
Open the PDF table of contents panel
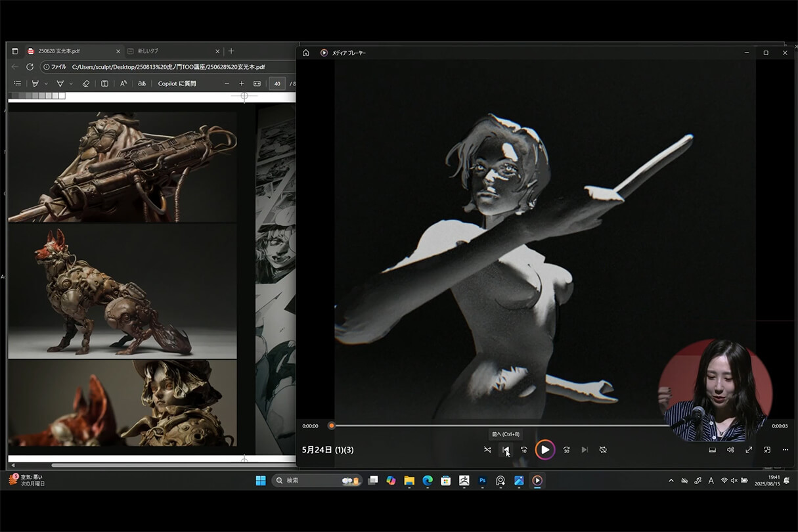(18, 83)
